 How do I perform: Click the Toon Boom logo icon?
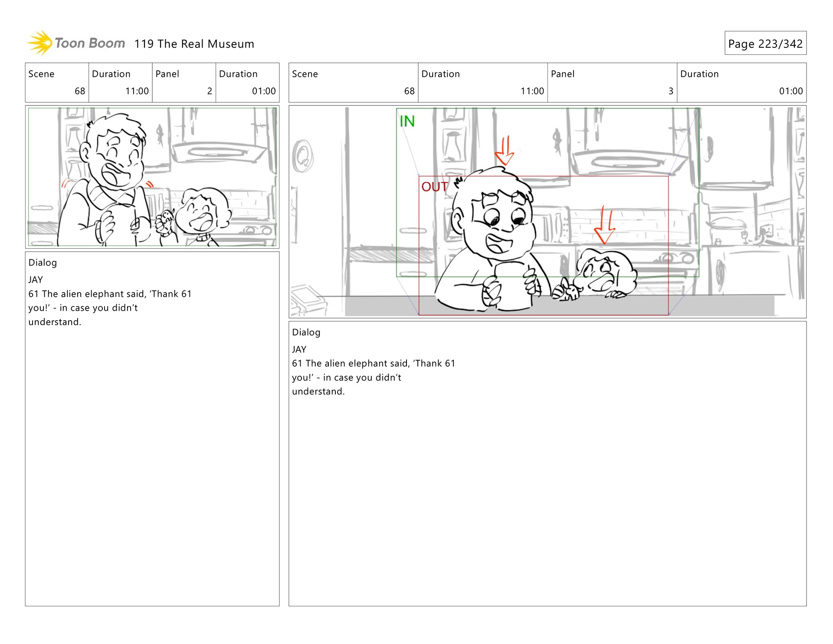(x=40, y=43)
